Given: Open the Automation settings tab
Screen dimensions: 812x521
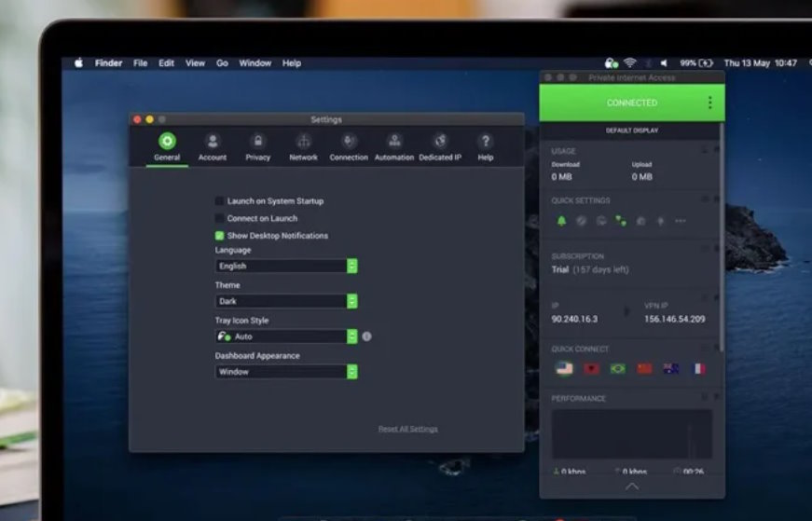Looking at the screenshot, I should coord(394,147).
